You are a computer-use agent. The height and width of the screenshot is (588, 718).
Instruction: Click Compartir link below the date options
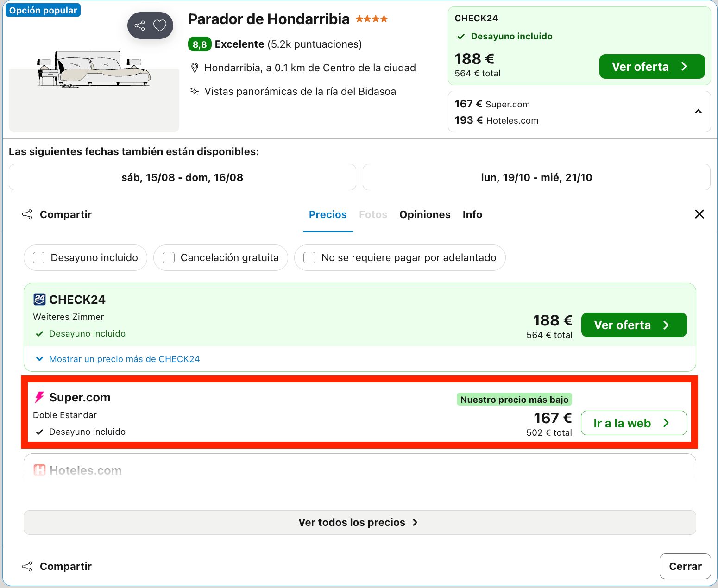pos(66,214)
